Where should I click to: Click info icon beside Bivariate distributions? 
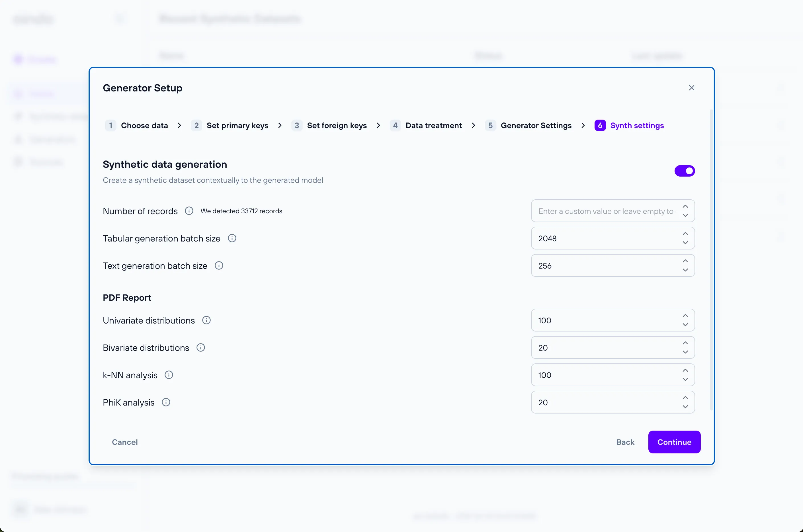[200, 348]
